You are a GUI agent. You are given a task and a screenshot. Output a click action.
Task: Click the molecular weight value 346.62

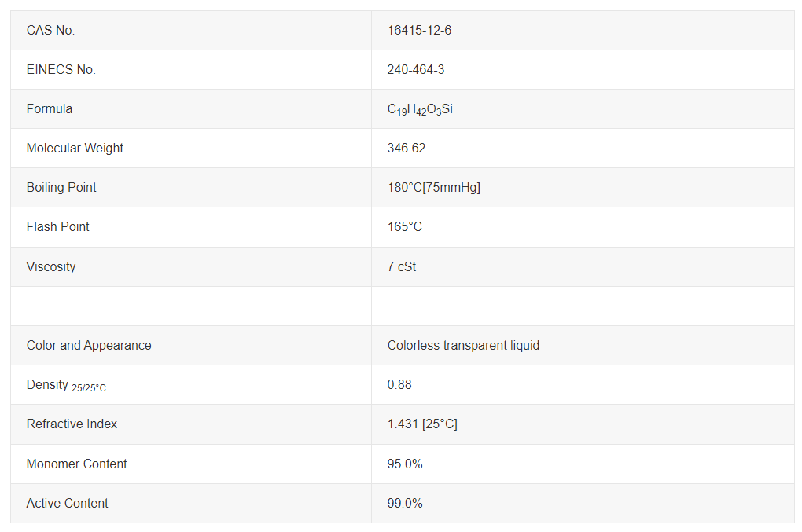pos(407,149)
